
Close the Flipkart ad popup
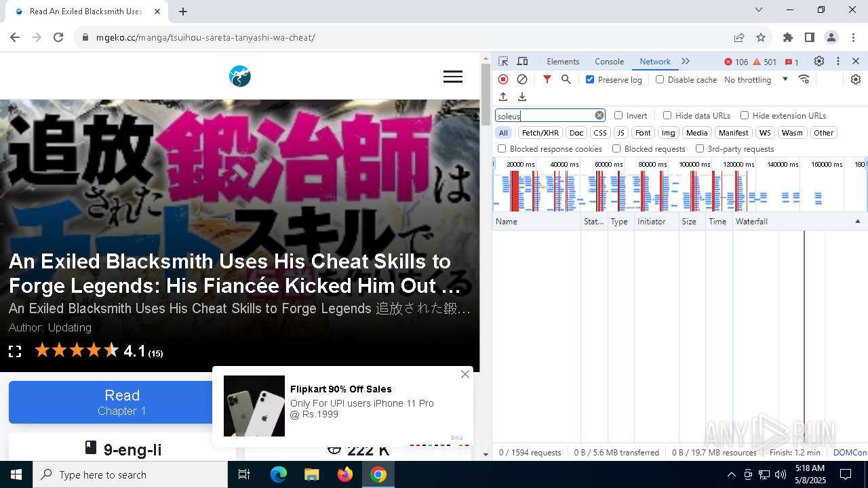point(465,374)
